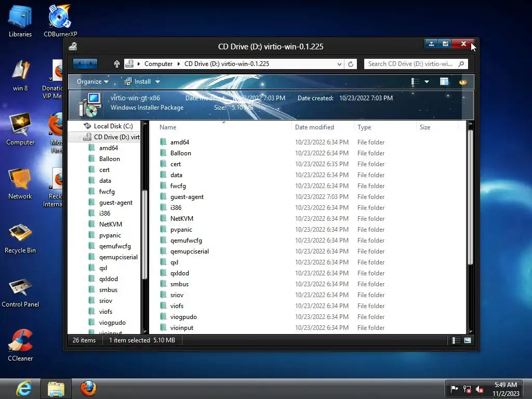532x399 pixels.
Task: Switch to large icons view in status bar
Action: [468, 340]
